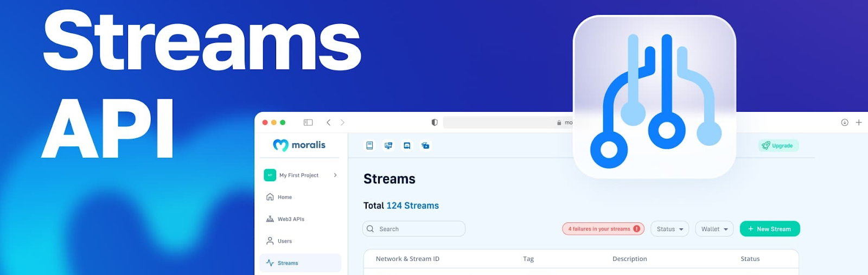The width and height of the screenshot is (868, 275).
Task: Click the 124 Streams link
Action: (x=412, y=206)
